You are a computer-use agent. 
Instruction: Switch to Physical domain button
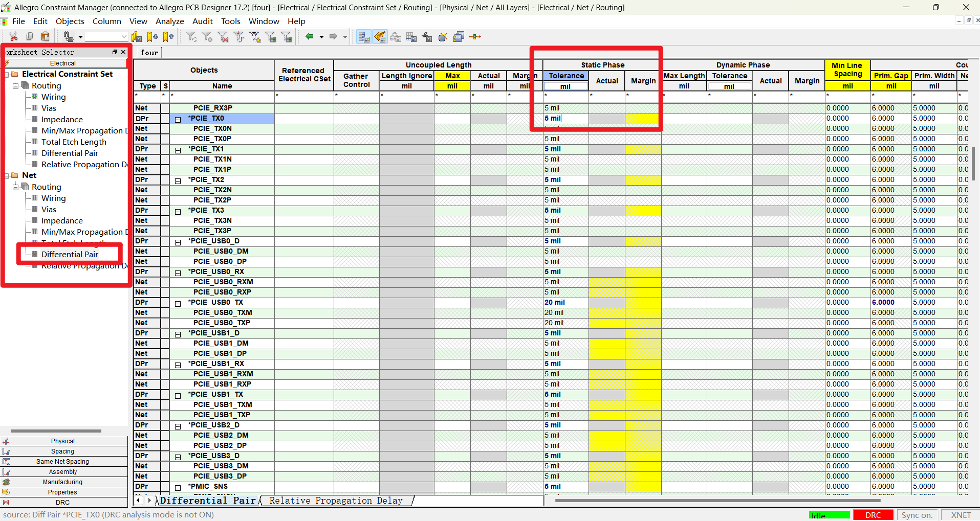point(63,441)
